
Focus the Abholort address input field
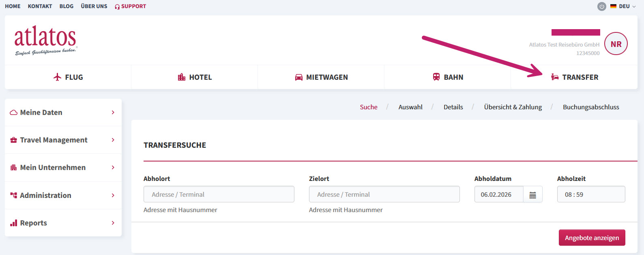pos(219,194)
